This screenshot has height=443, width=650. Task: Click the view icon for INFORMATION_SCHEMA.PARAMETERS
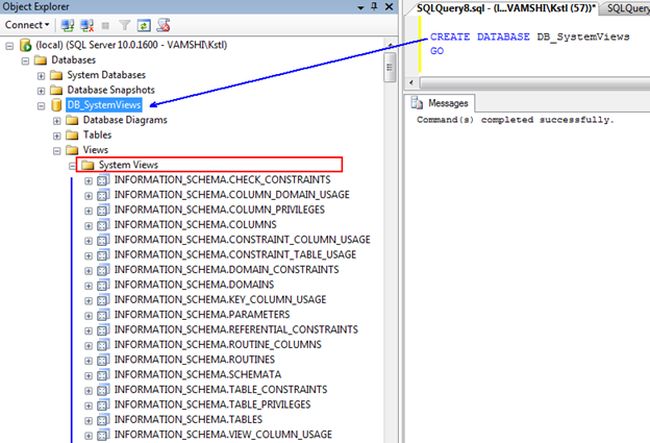(x=103, y=315)
